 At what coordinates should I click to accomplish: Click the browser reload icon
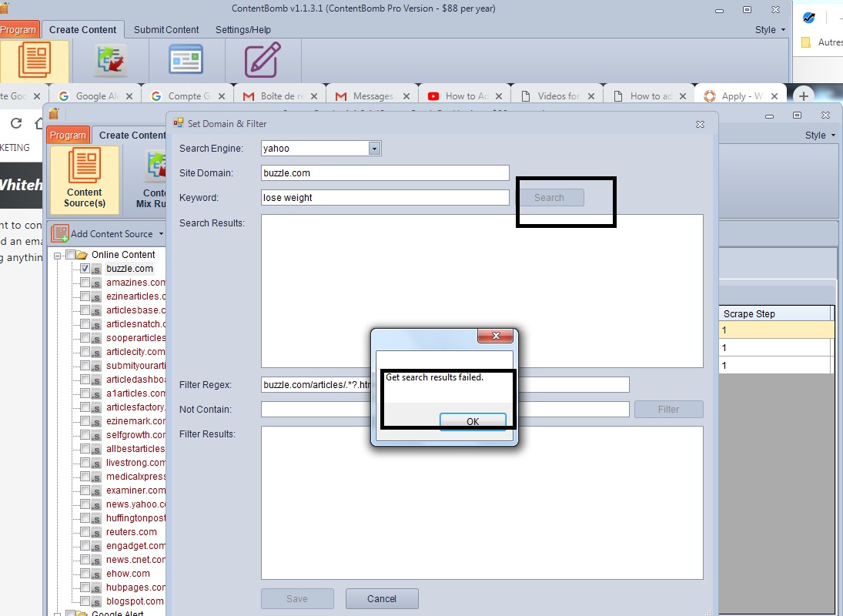pos(16,123)
